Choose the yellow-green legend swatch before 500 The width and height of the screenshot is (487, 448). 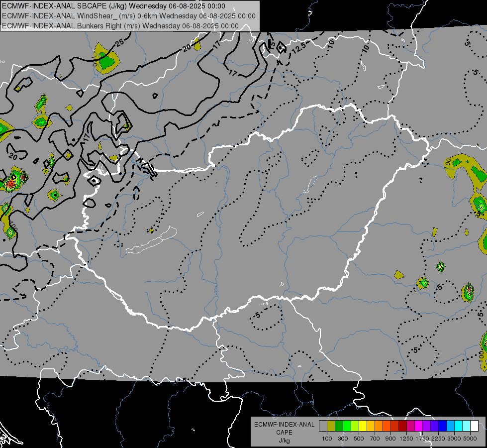click(355, 426)
